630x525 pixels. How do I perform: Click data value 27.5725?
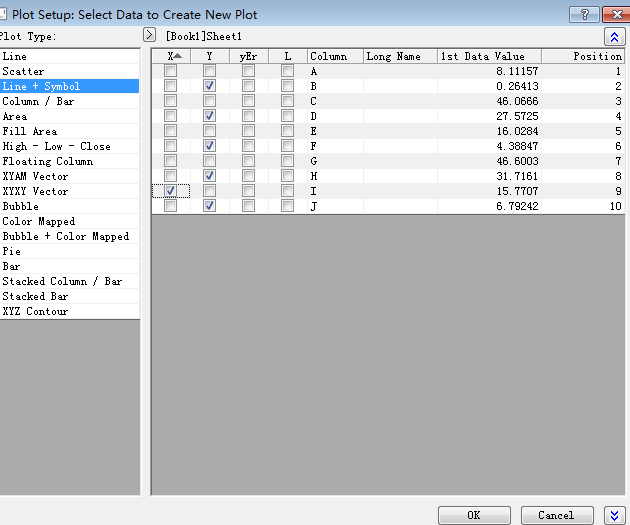517,116
